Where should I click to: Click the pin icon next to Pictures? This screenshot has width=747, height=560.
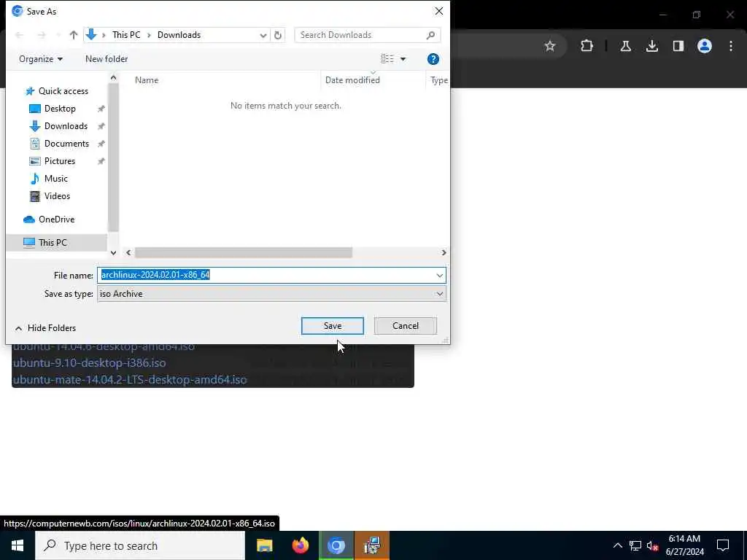(x=101, y=161)
